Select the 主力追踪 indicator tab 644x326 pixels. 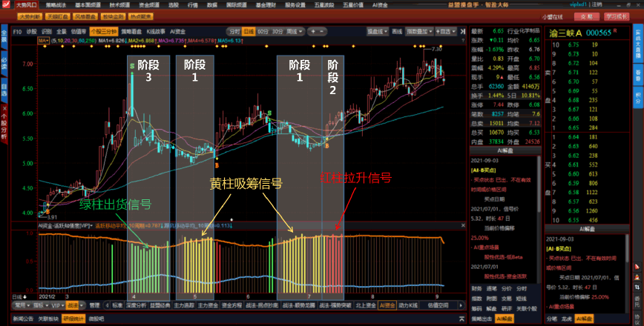click(x=183, y=305)
